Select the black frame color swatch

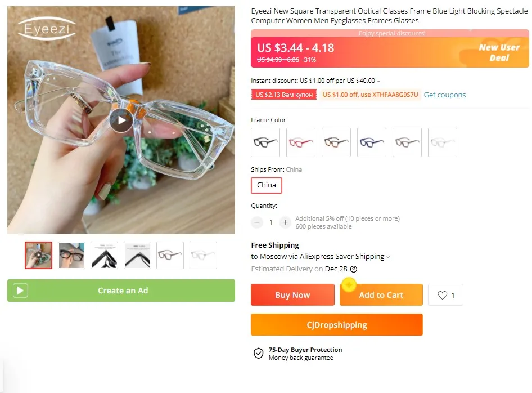(x=265, y=142)
